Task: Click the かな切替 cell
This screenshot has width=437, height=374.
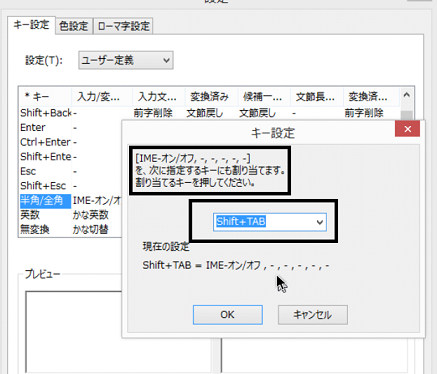Action: click(91, 229)
